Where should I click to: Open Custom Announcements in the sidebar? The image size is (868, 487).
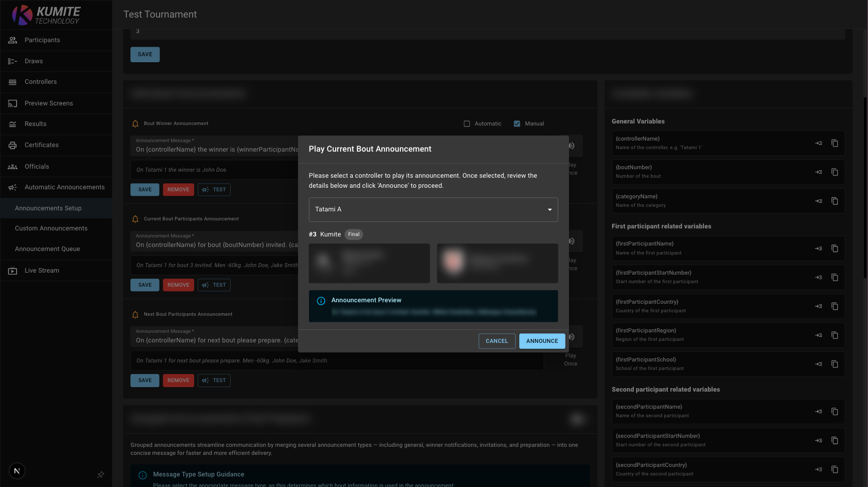point(51,228)
